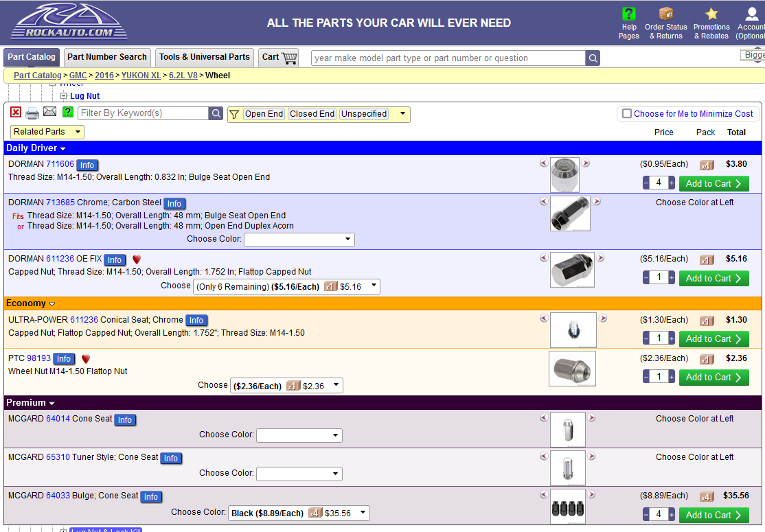The height and width of the screenshot is (532, 765).
Task: Open Info for DORMAN 713685
Action: 174,203
